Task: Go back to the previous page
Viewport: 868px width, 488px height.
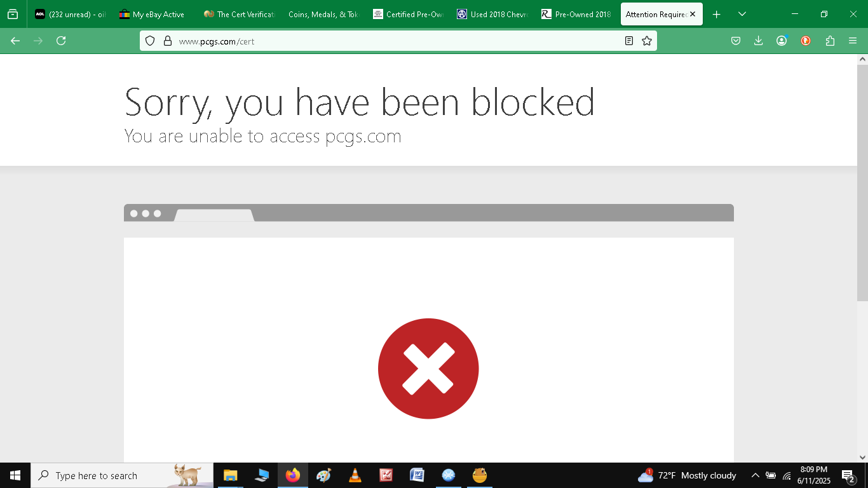Action: 15,41
